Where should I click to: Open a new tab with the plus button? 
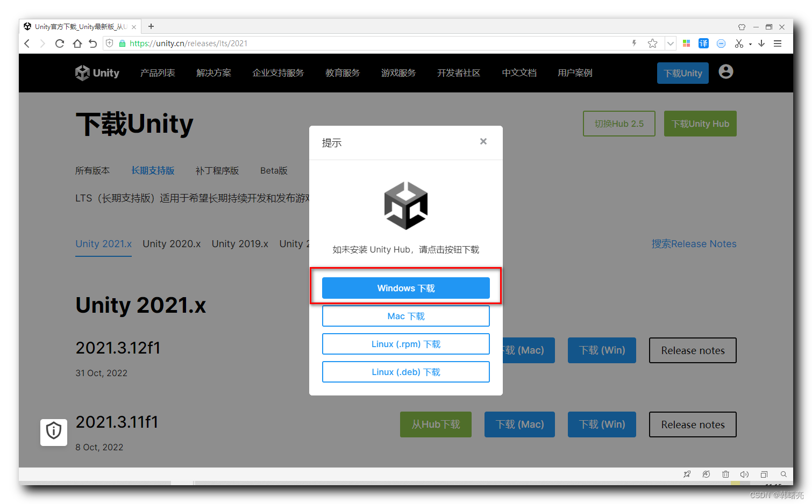(x=151, y=26)
